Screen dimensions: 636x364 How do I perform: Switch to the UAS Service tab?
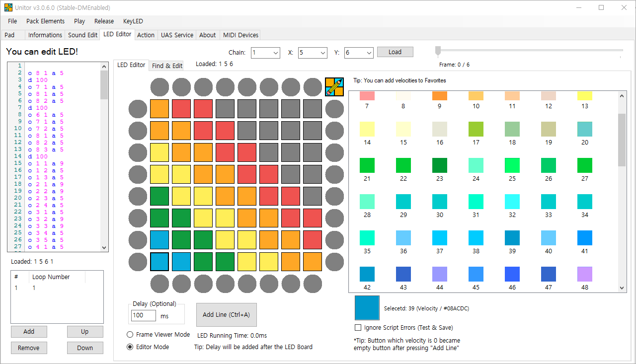(177, 35)
